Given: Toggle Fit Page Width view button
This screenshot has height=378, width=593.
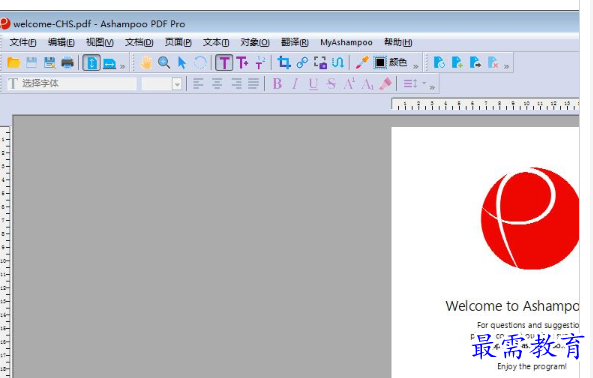Looking at the screenshot, I should [x=109, y=63].
